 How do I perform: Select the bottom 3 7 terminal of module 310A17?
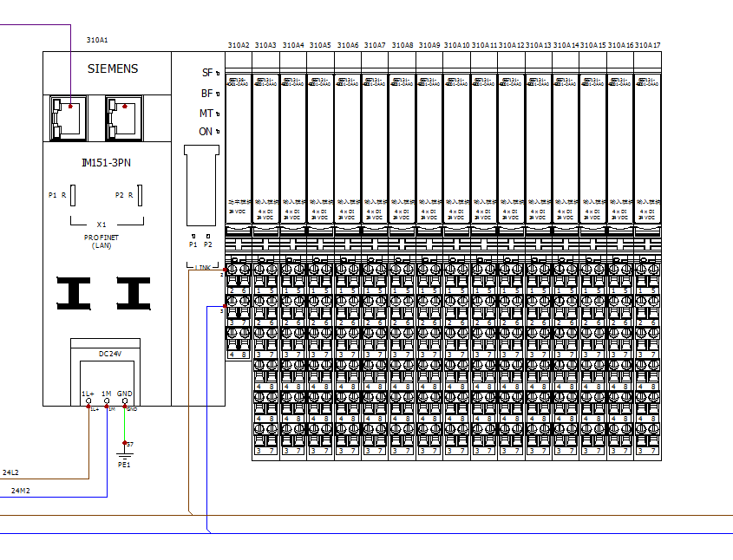[x=648, y=451]
